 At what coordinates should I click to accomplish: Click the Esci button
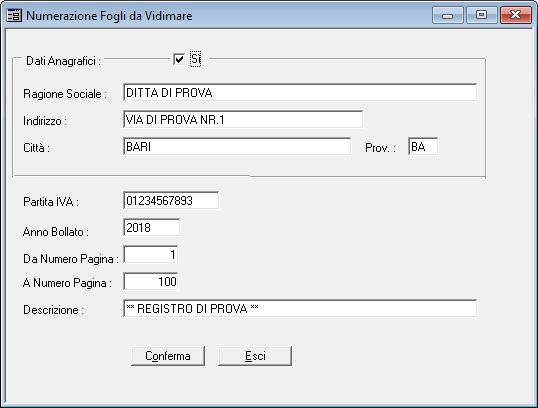tap(255, 356)
